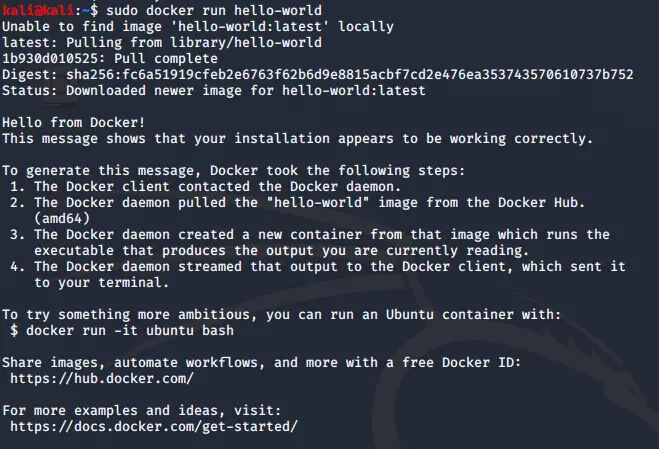The height and width of the screenshot is (449, 659).
Task: Click the 'For more examples and ideas' line
Action: pyautogui.click(x=142, y=410)
